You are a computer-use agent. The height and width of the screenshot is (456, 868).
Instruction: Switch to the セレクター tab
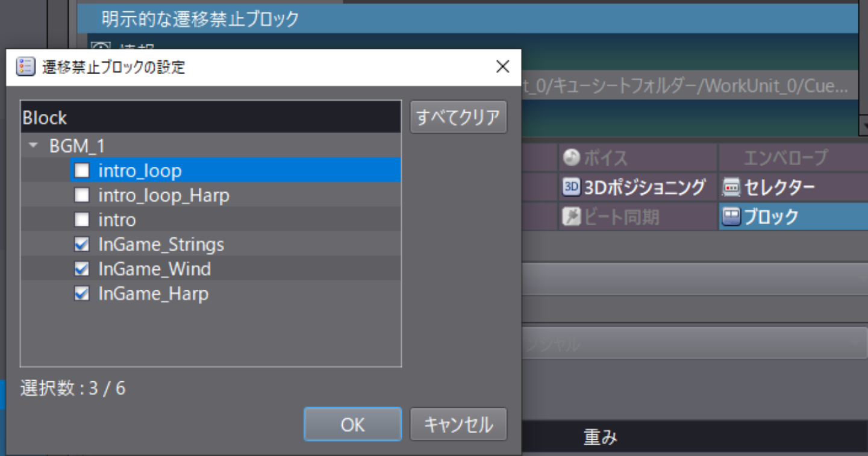tap(793, 187)
